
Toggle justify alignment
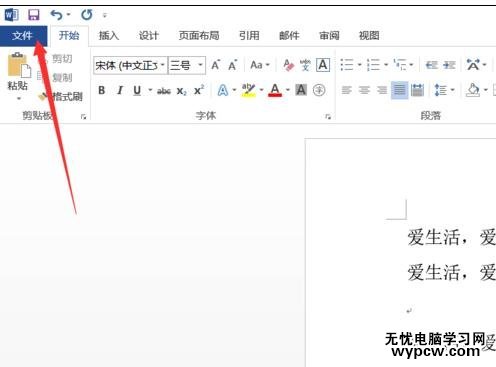pyautogui.click(x=400, y=90)
